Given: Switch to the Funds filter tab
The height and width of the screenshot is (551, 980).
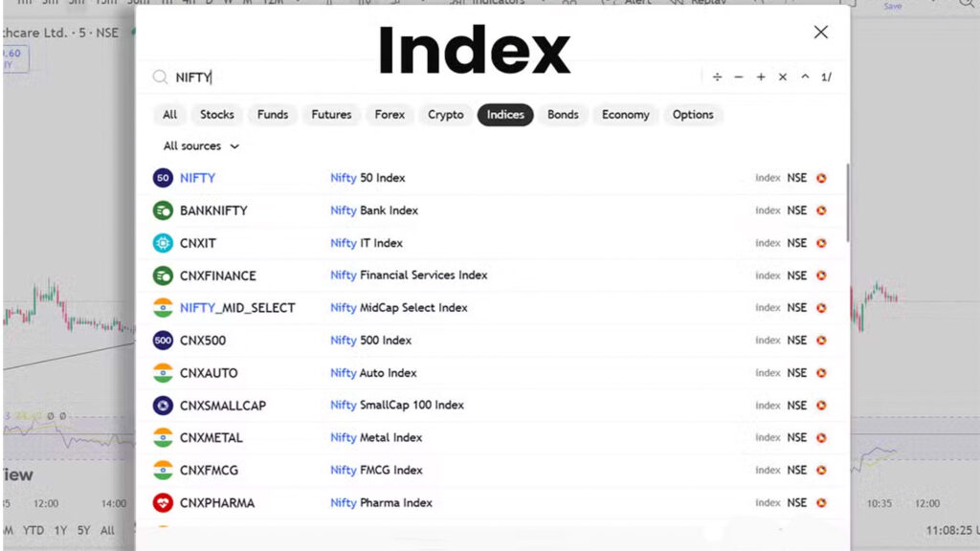Looking at the screenshot, I should pos(273,115).
